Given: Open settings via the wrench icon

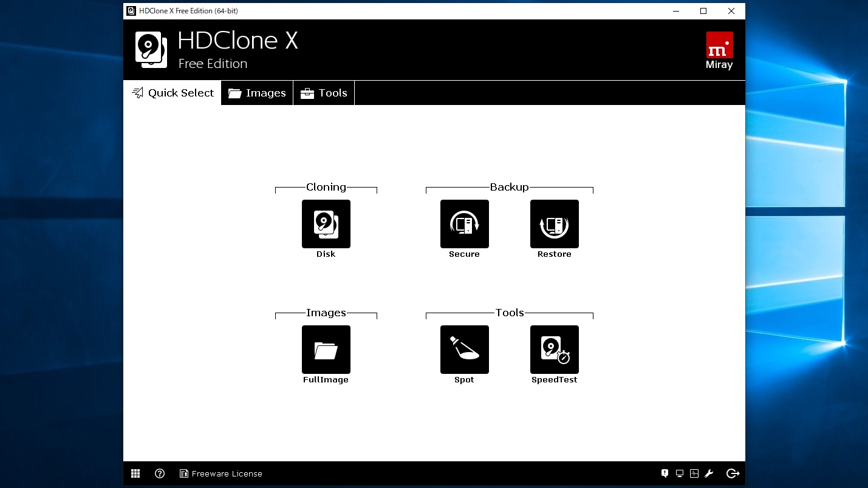Looking at the screenshot, I should [709, 473].
